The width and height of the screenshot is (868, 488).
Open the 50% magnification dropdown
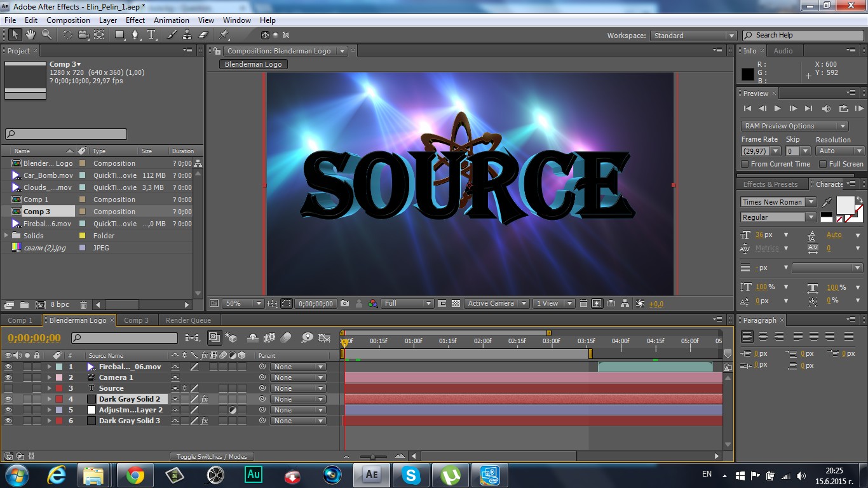click(x=241, y=304)
